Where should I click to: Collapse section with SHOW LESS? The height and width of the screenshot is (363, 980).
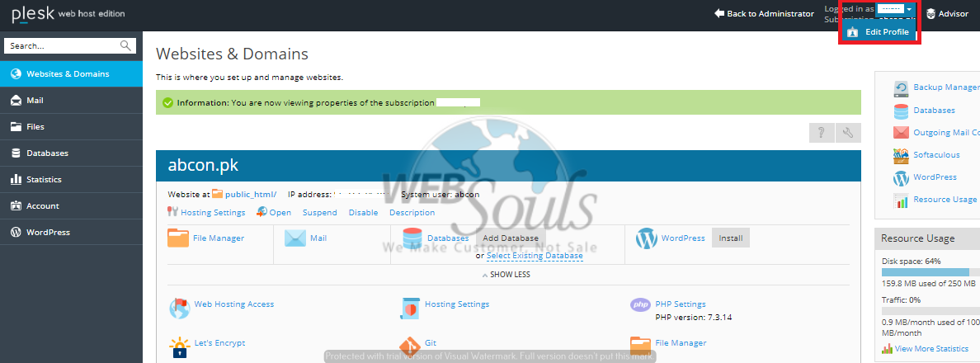click(x=507, y=274)
